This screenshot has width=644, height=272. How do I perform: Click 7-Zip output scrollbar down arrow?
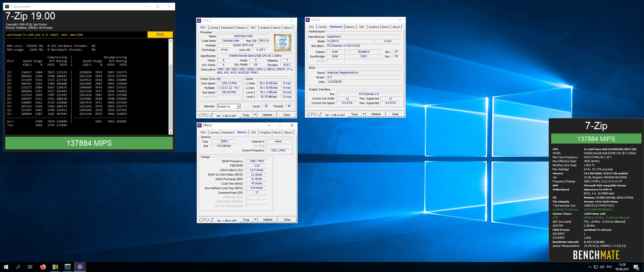[x=171, y=132]
